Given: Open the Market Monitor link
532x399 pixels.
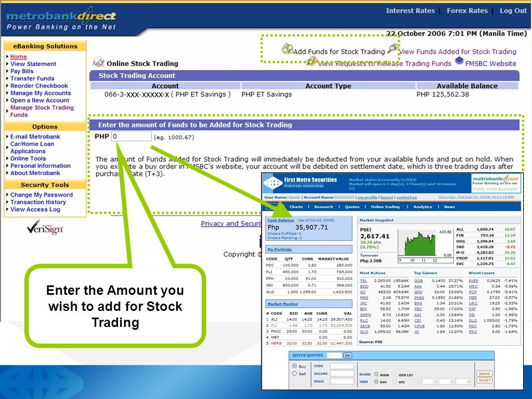Looking at the screenshot, I should click(283, 304).
